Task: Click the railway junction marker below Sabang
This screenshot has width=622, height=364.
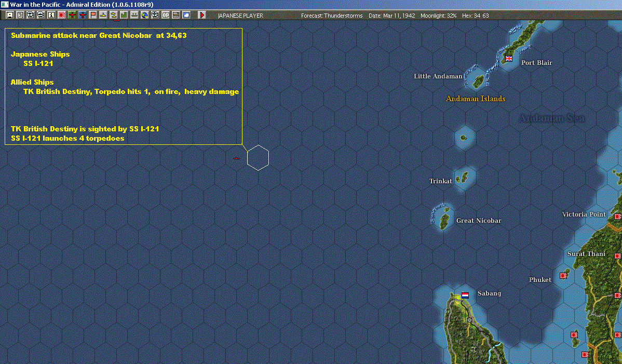Action: coord(469,320)
